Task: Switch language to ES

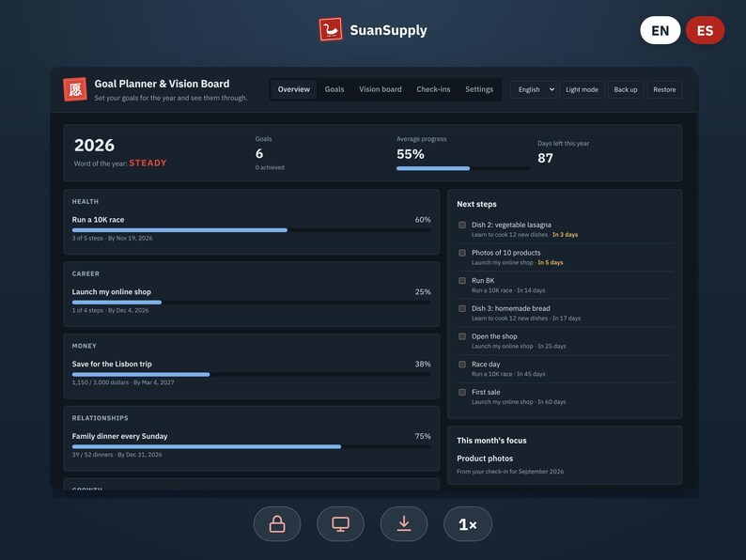Action: tap(705, 30)
